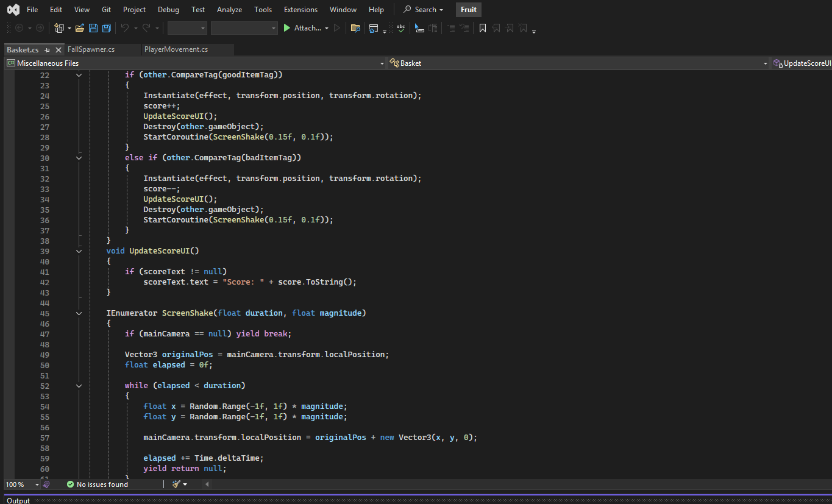Image resolution: width=832 pixels, height=504 pixels.
Task: Collapse the while loop at line 52
Action: pos(79,386)
